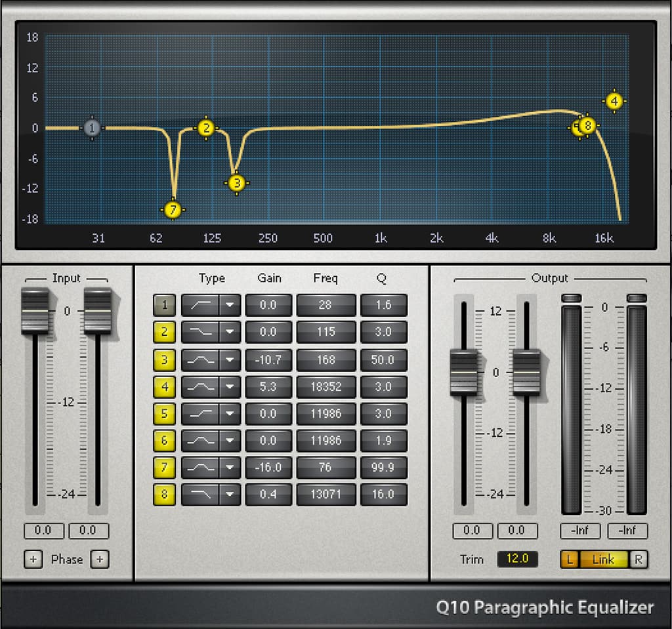
Task: Toggle band 8 off
Action: click(x=164, y=494)
